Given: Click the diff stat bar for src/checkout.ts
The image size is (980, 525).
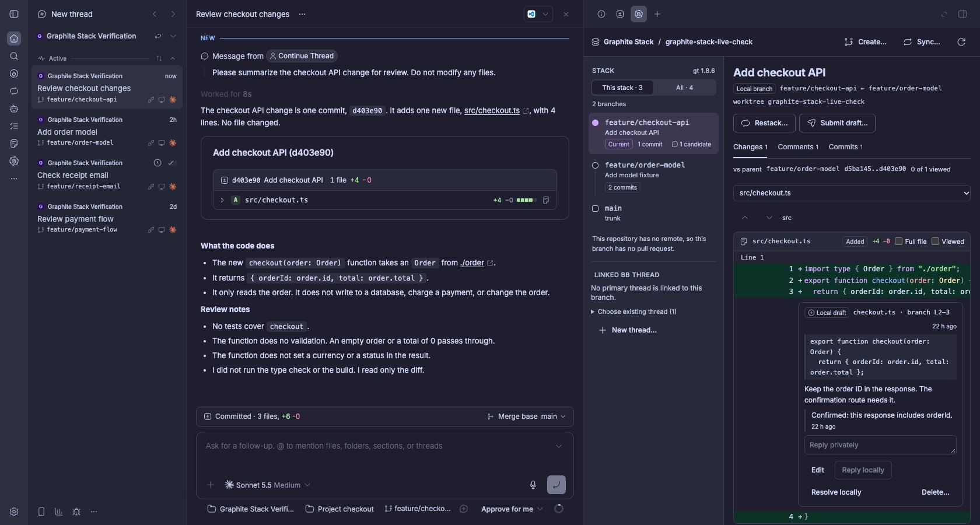Looking at the screenshot, I should pos(526,200).
